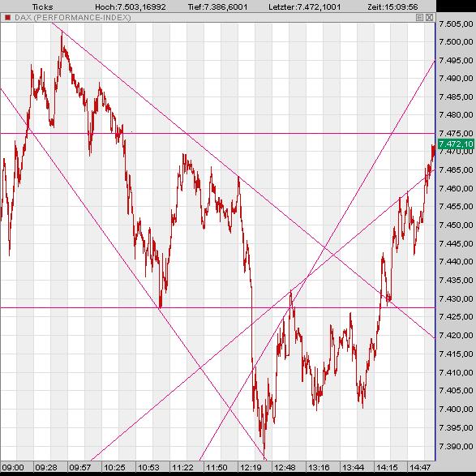Click the 14:15 time axis label
The width and height of the screenshot is (476, 476).
pyautogui.click(x=387, y=468)
